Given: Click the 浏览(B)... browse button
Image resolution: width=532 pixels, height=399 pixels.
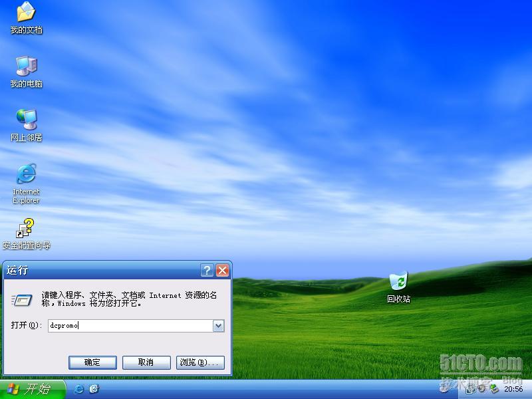Looking at the screenshot, I should coord(200,362).
